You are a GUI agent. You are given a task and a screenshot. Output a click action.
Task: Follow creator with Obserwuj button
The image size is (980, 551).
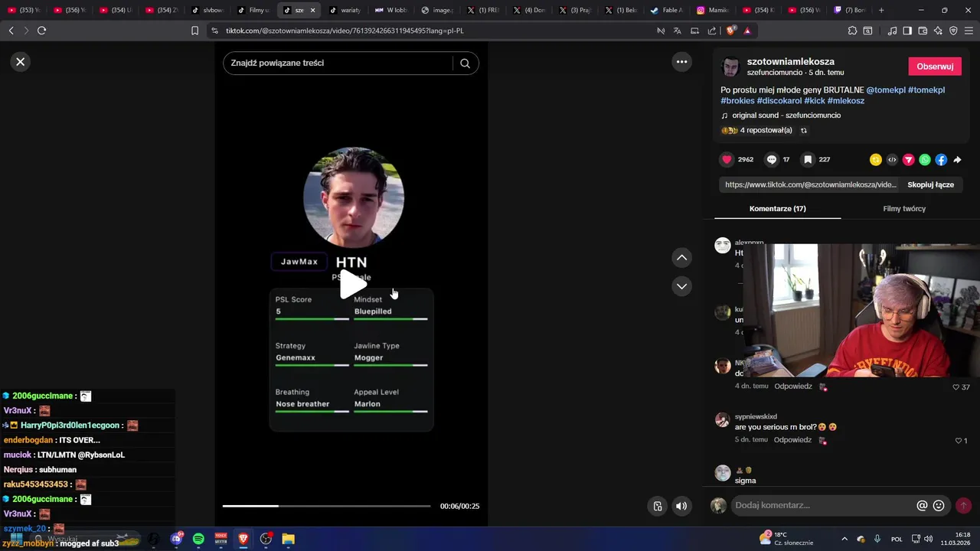(x=935, y=67)
